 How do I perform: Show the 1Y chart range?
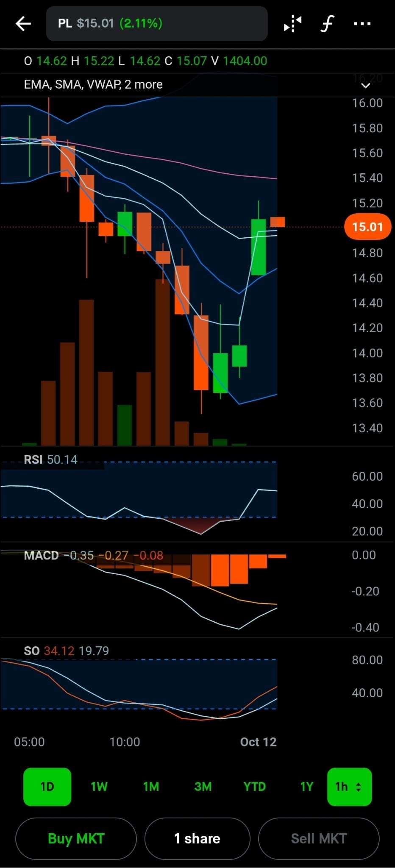[306, 787]
